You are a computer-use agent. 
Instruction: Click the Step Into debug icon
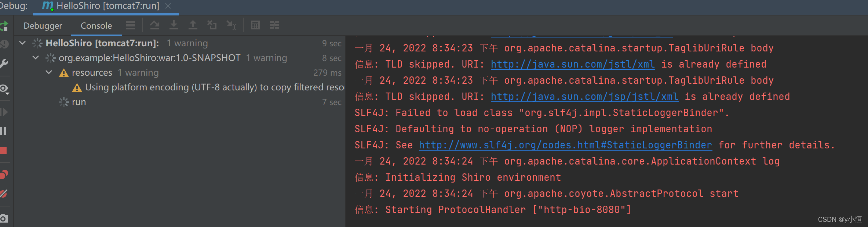coord(174,25)
